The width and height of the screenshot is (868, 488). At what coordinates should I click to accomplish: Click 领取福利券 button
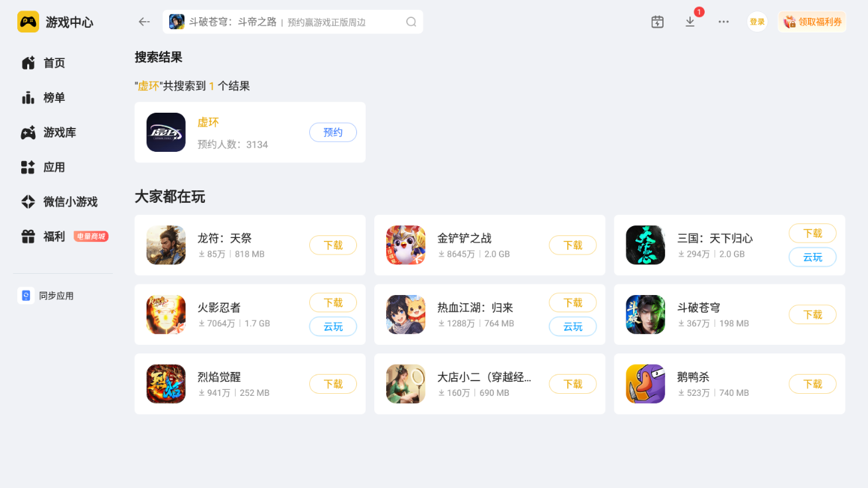pos(812,22)
